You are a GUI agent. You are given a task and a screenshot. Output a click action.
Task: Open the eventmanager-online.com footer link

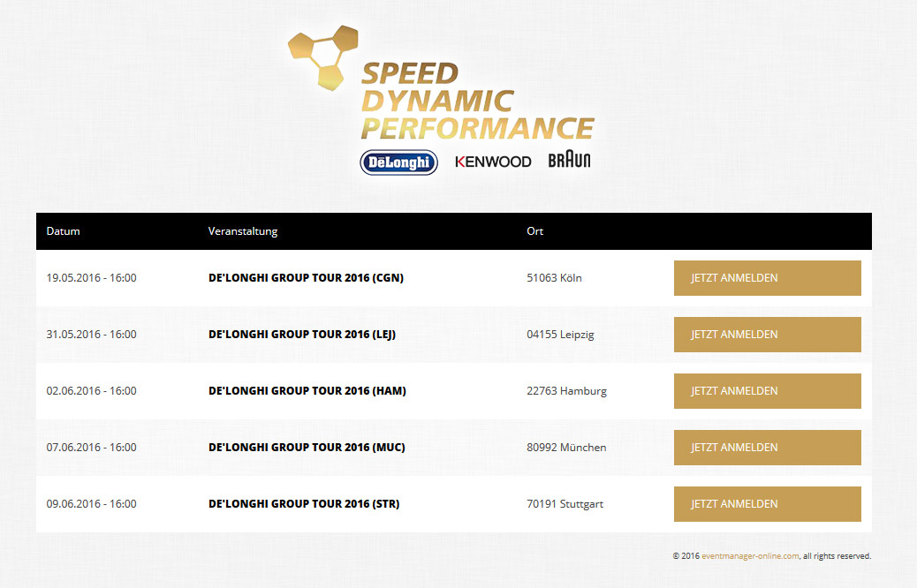(750, 556)
